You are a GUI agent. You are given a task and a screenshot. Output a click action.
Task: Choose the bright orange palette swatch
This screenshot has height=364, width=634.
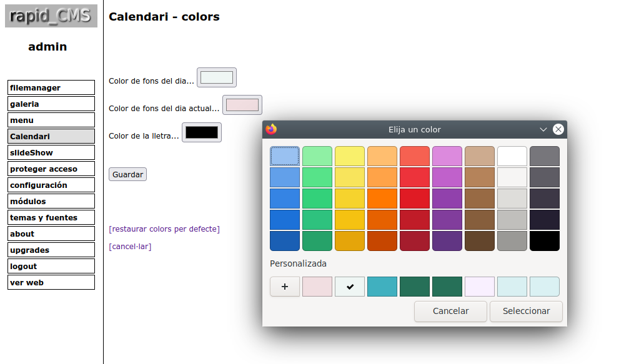coord(382,199)
